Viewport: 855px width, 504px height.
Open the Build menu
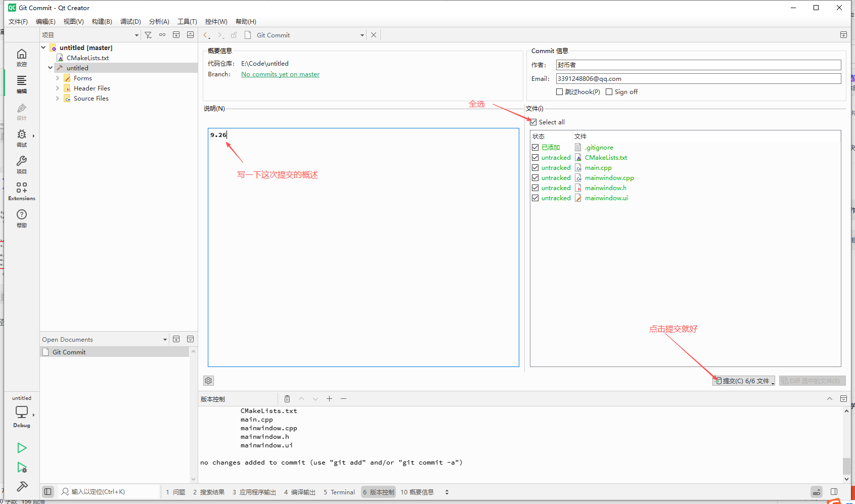pos(102,21)
